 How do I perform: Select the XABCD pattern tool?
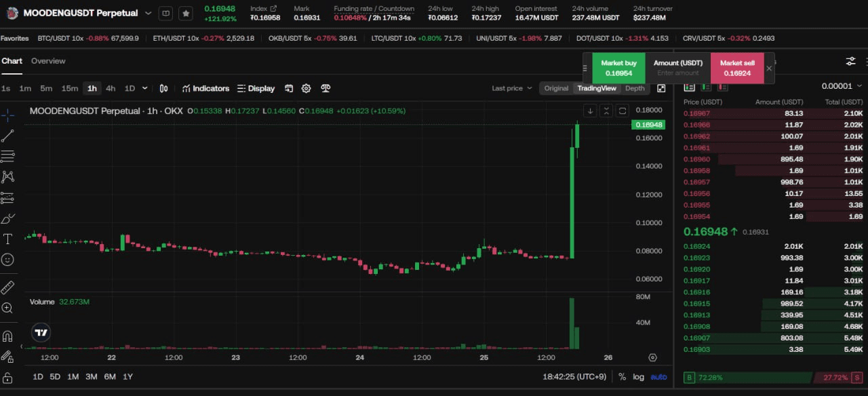(x=7, y=177)
